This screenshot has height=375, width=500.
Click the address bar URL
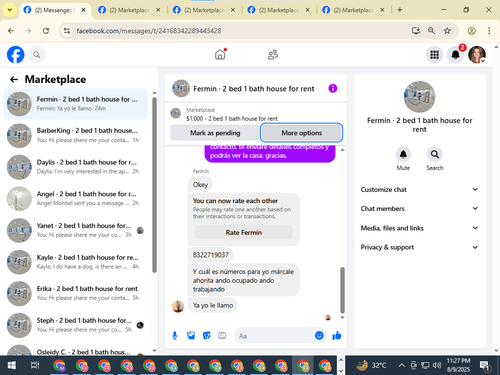click(x=149, y=31)
